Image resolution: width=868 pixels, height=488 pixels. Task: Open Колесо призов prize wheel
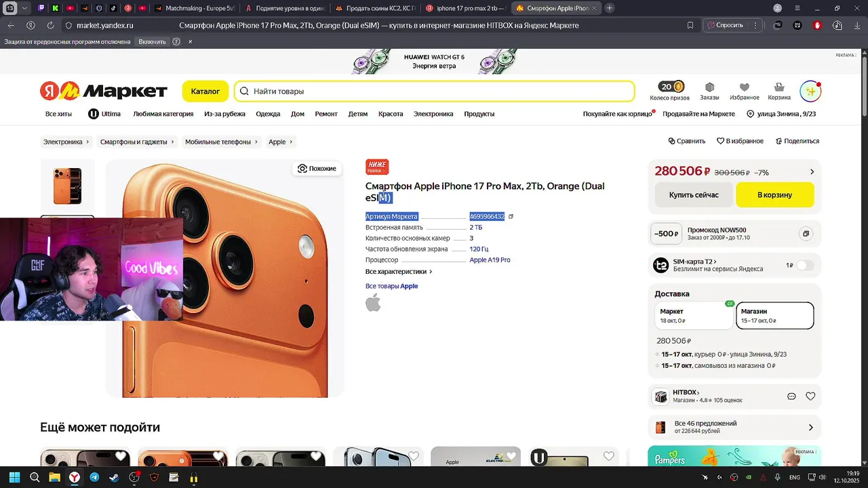[x=669, y=91]
